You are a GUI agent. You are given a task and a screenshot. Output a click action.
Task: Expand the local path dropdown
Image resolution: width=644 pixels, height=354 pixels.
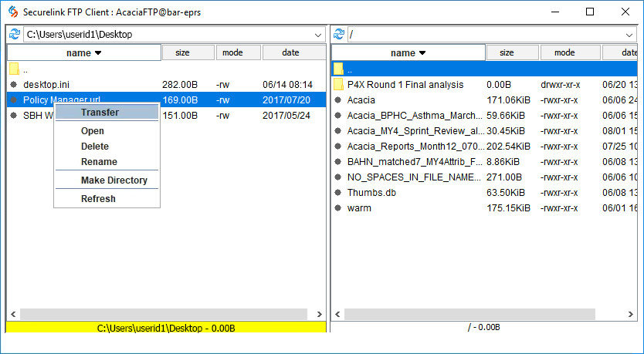pyautogui.click(x=318, y=35)
